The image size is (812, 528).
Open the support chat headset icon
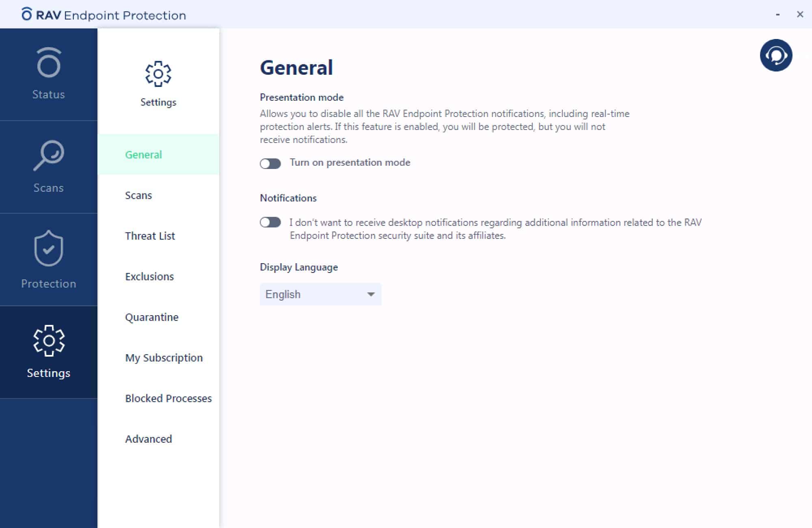tap(776, 55)
